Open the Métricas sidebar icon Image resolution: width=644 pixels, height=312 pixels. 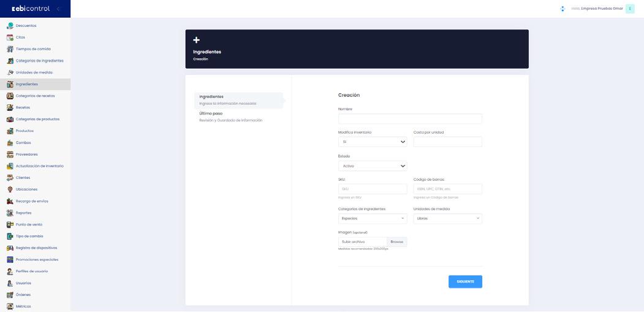tap(10, 306)
